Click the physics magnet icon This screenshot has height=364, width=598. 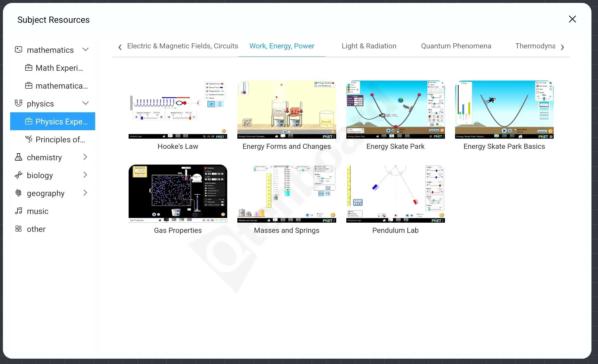pyautogui.click(x=18, y=103)
